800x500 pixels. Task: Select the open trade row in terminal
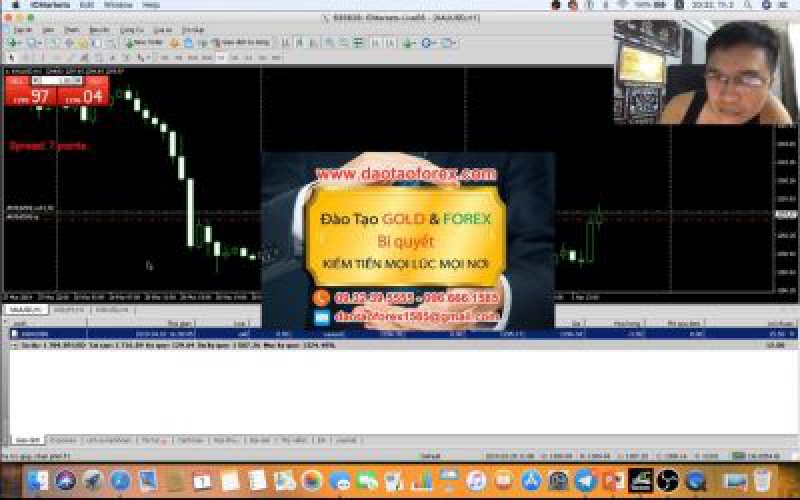(x=403, y=334)
